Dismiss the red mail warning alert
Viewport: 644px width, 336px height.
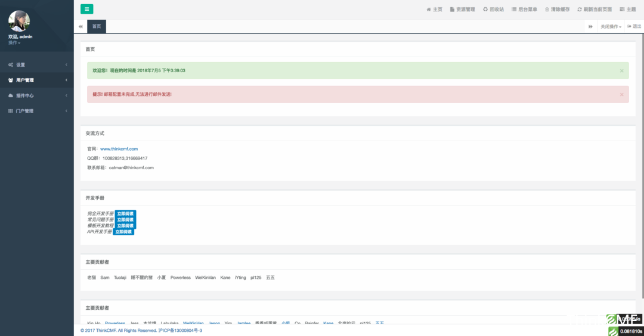pos(621,95)
